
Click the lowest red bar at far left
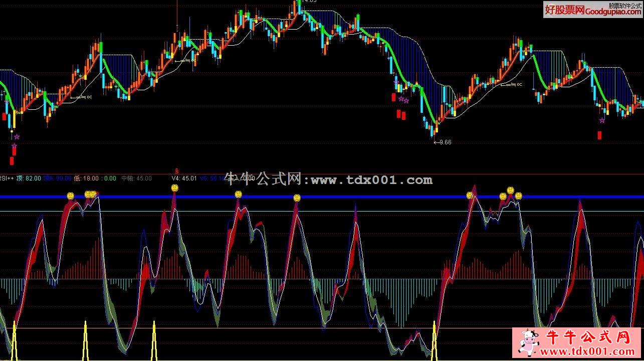pyautogui.click(x=12, y=160)
